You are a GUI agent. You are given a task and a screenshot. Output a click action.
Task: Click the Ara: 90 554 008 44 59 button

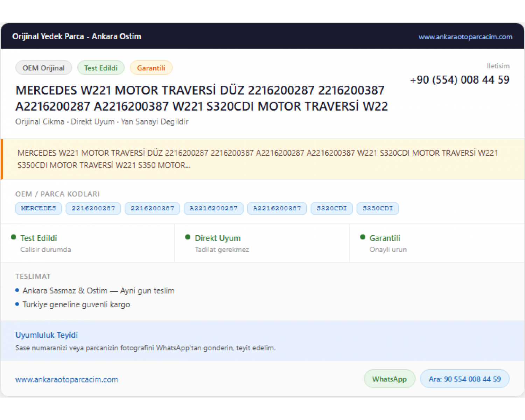tap(465, 379)
